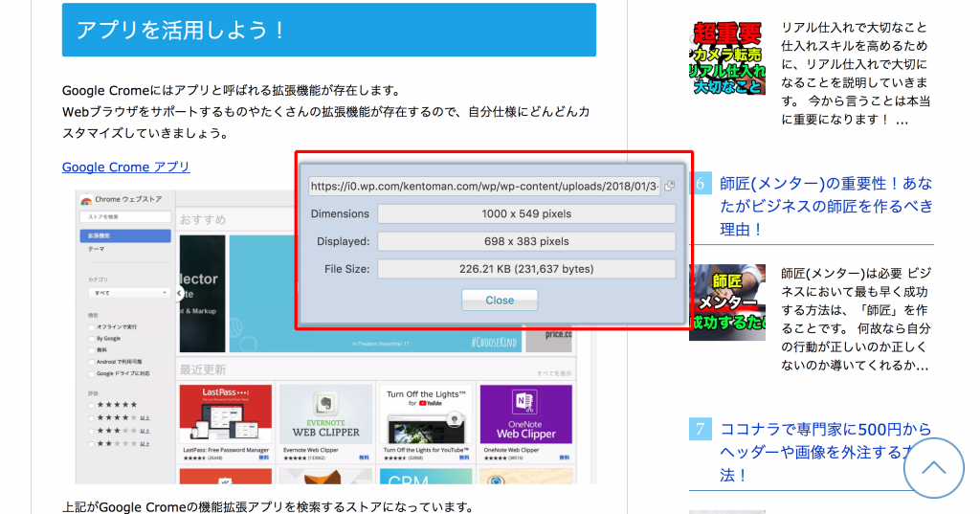Click the 最近更新 section heading
Image resolution: width=980 pixels, height=514 pixels.
[203, 370]
